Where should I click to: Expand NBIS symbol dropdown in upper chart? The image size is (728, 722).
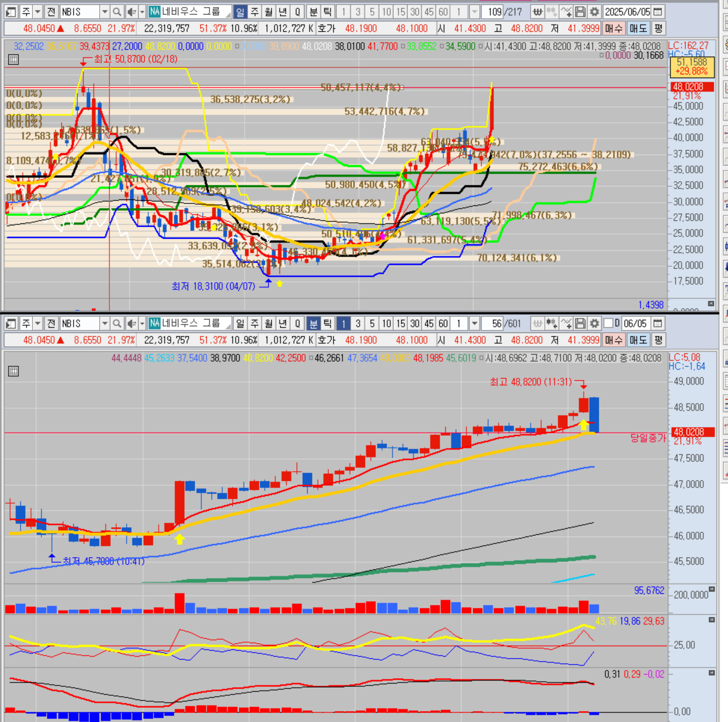coord(105,11)
